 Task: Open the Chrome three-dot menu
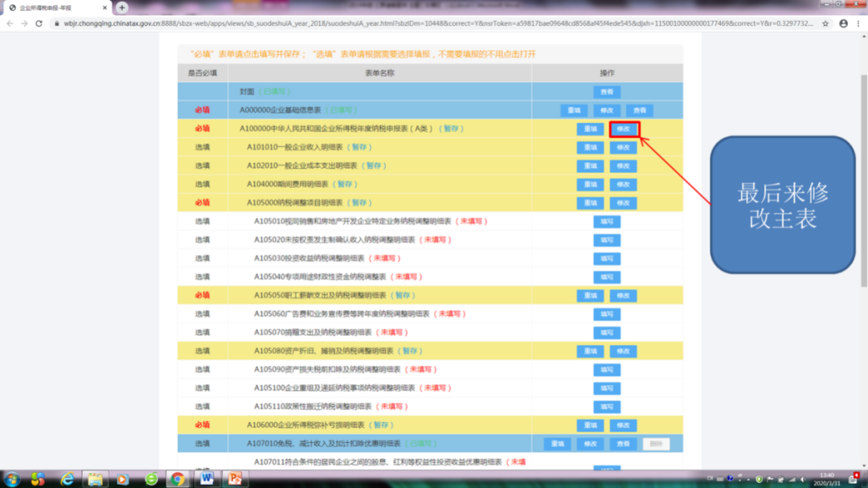click(x=858, y=24)
